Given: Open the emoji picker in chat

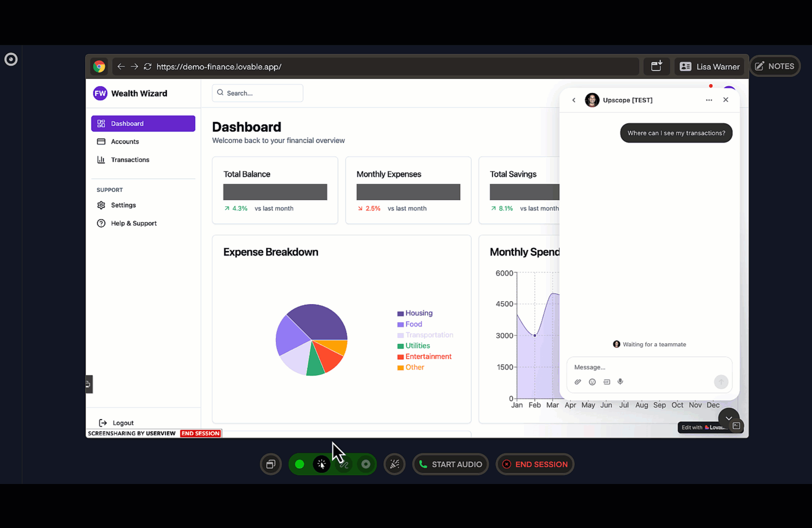Looking at the screenshot, I should (x=592, y=382).
